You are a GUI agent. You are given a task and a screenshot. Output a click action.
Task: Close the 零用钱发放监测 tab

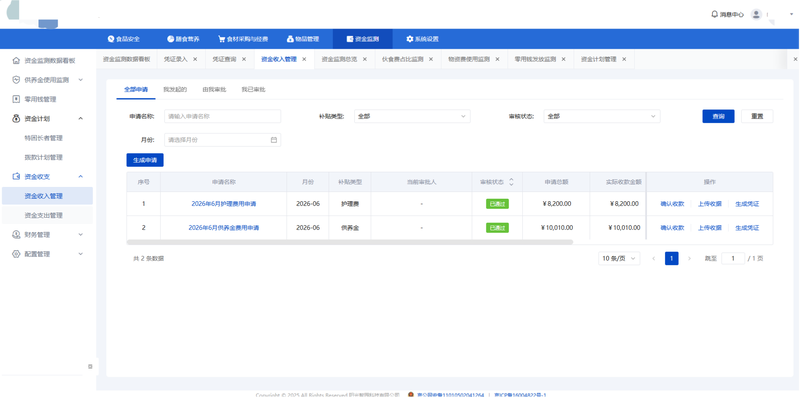point(563,59)
